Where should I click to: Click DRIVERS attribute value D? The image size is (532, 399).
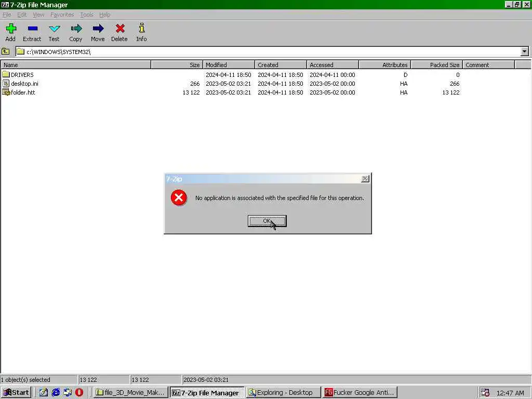click(405, 75)
